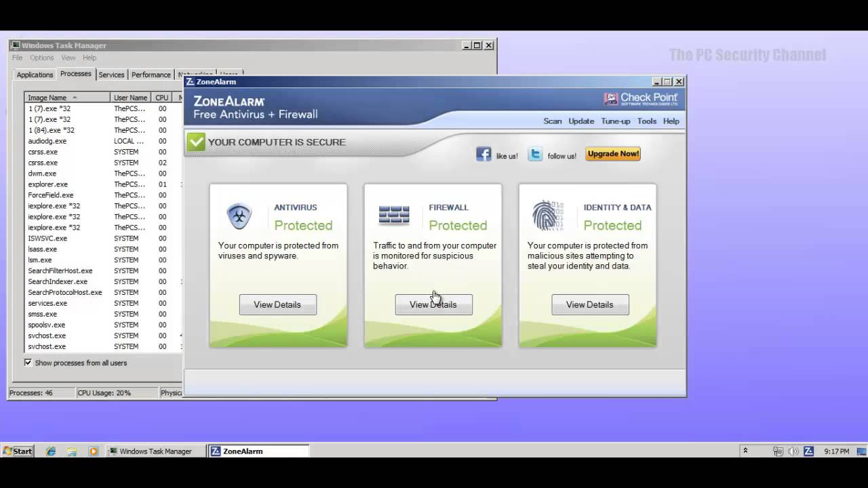Open the Help menu in ZoneAlarm
The height and width of the screenshot is (488, 868).
coord(671,121)
